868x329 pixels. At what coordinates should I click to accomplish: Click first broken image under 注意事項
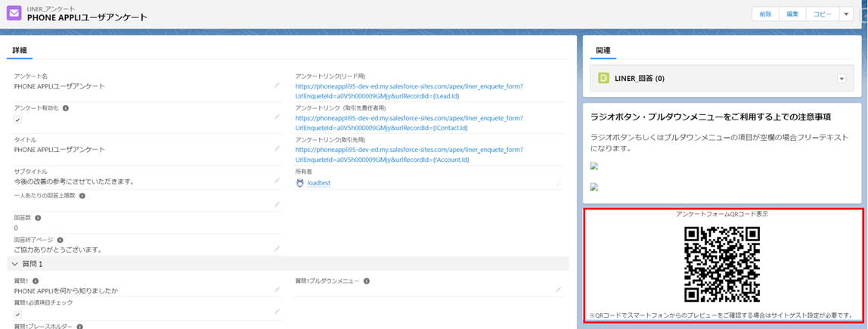coord(595,166)
